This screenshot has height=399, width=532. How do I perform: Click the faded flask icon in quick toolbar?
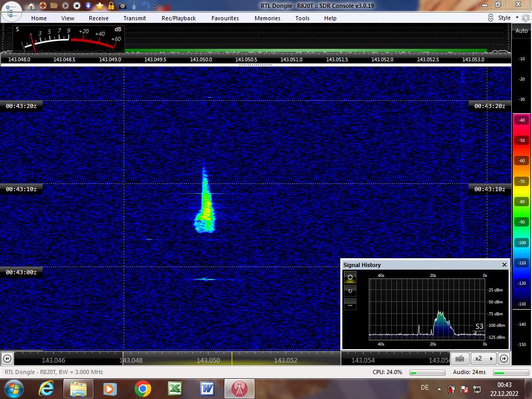click(x=134, y=6)
